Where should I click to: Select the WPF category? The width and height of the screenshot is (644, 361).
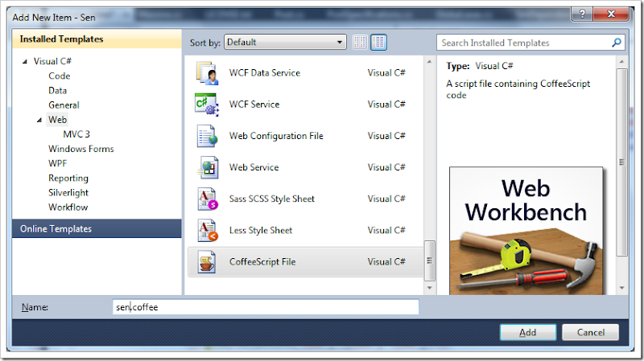click(57, 163)
